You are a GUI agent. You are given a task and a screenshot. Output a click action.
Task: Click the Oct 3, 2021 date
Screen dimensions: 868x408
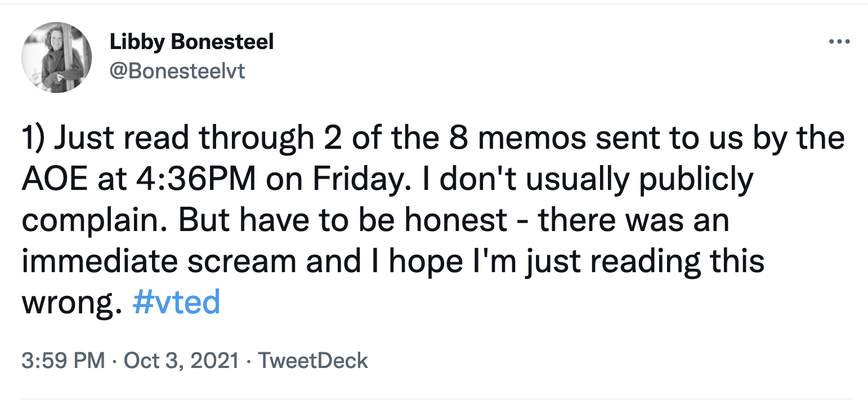click(181, 360)
